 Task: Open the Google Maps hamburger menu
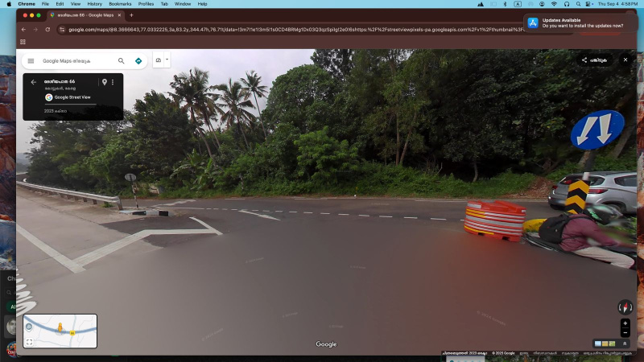[31, 61]
